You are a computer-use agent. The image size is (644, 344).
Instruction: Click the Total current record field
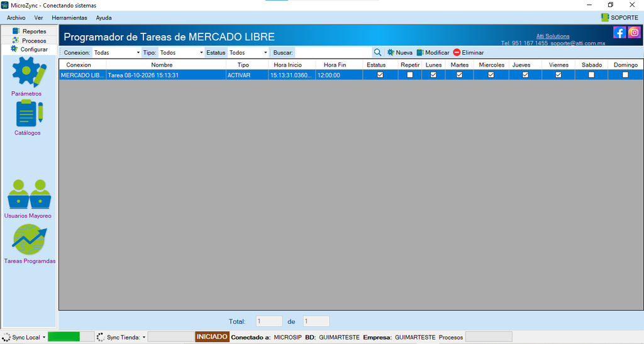coord(269,321)
